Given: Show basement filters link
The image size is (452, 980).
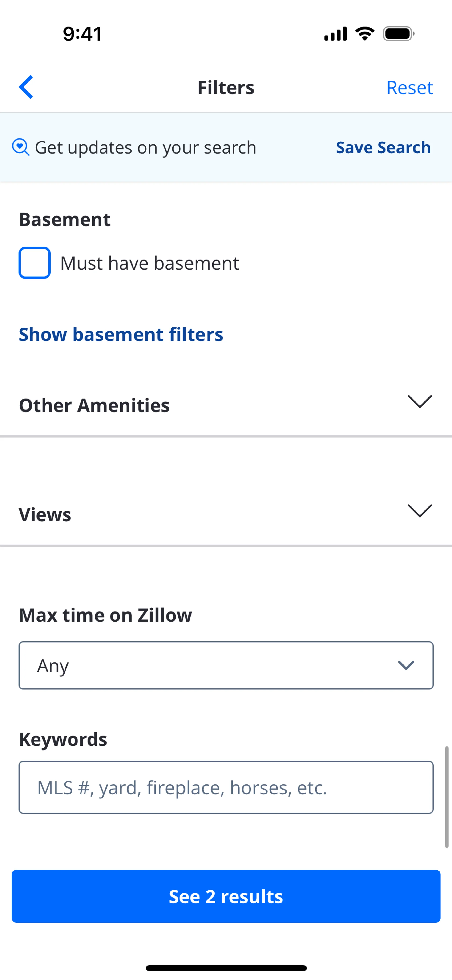Looking at the screenshot, I should click(x=121, y=335).
